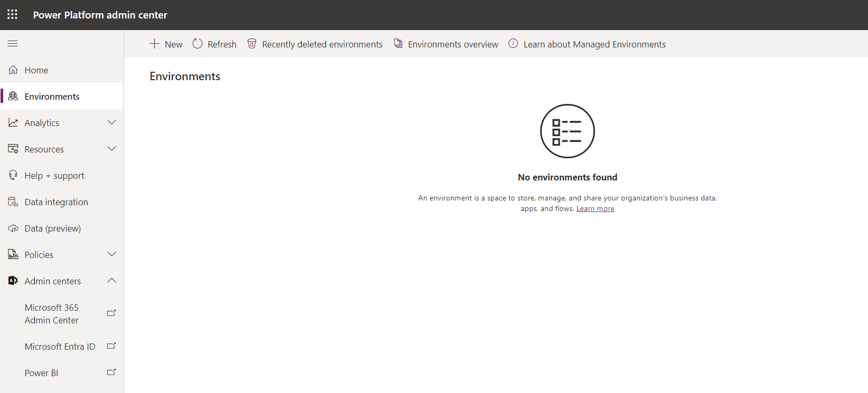Image resolution: width=868 pixels, height=393 pixels.
Task: Open Help + support page
Action: (x=62, y=175)
